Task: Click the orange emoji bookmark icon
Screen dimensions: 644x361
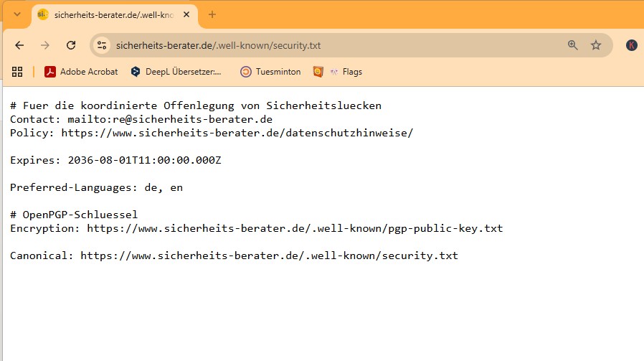Action: point(318,72)
